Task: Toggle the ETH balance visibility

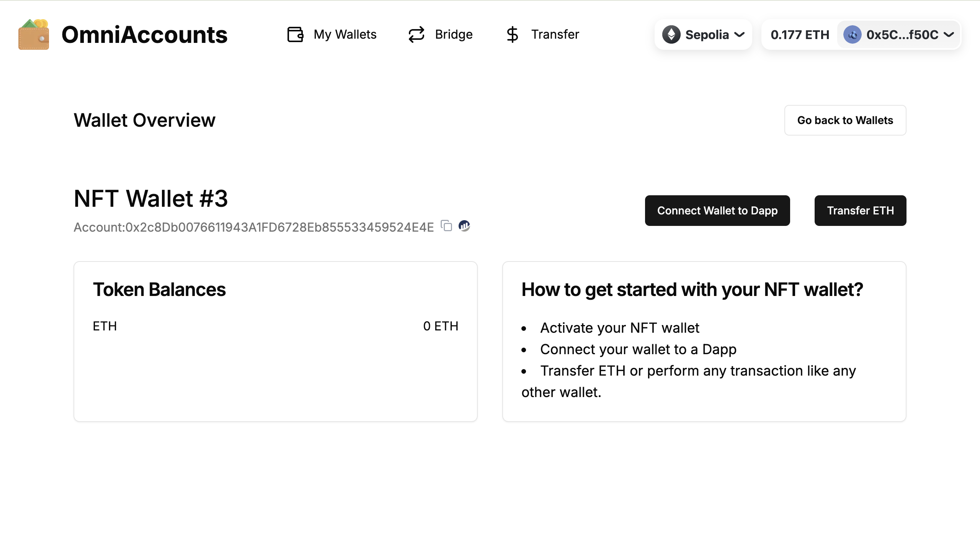Action: 799,34
